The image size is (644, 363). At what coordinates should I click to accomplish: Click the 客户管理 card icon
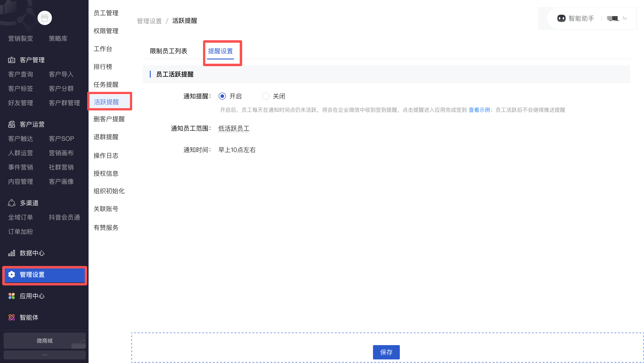11,60
